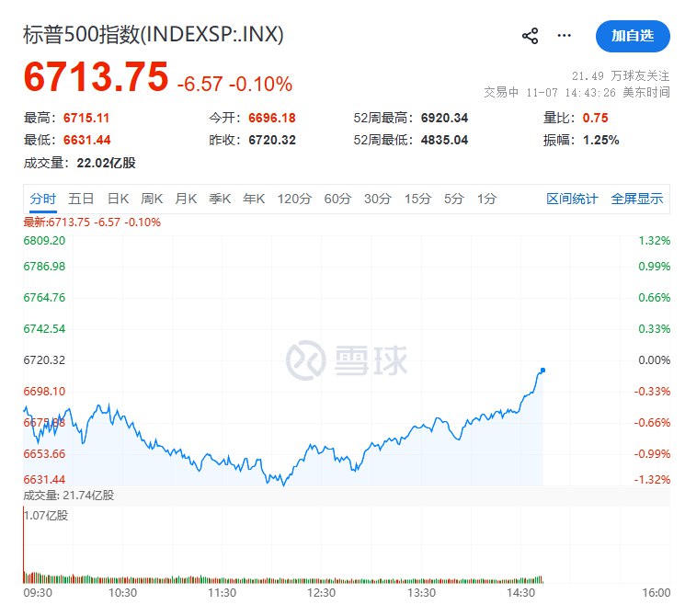
Task: Click the percent label -1.32% in red
Action: [652, 480]
